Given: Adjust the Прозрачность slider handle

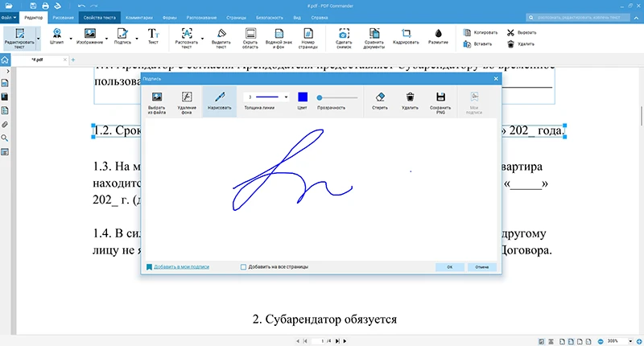Looking at the screenshot, I should (319, 97).
